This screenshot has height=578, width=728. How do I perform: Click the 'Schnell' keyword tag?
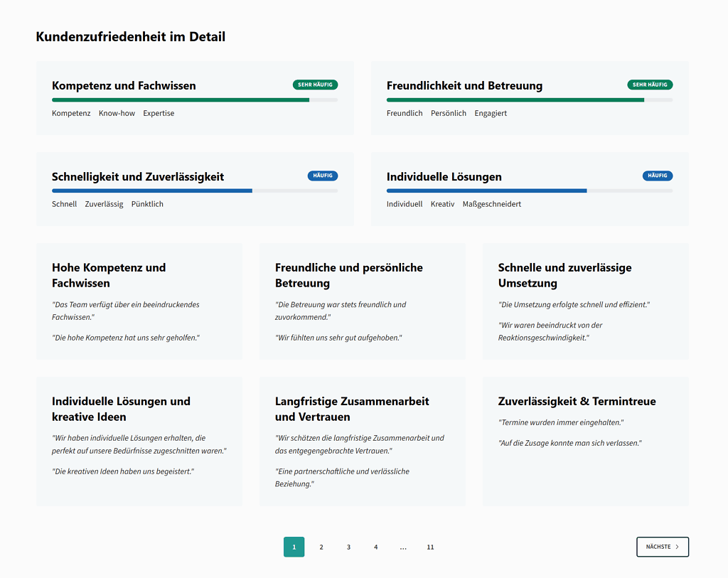(65, 204)
